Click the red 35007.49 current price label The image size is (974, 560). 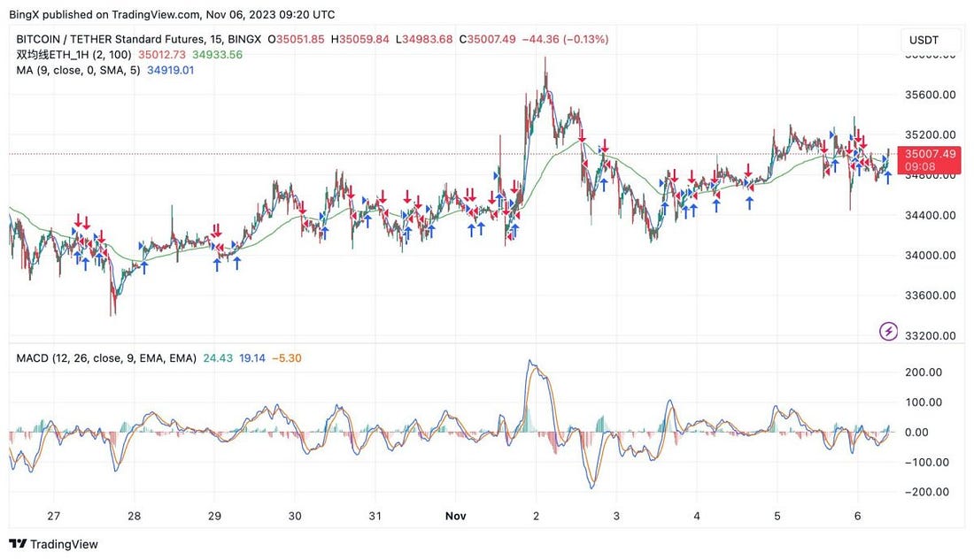pyautogui.click(x=930, y=160)
